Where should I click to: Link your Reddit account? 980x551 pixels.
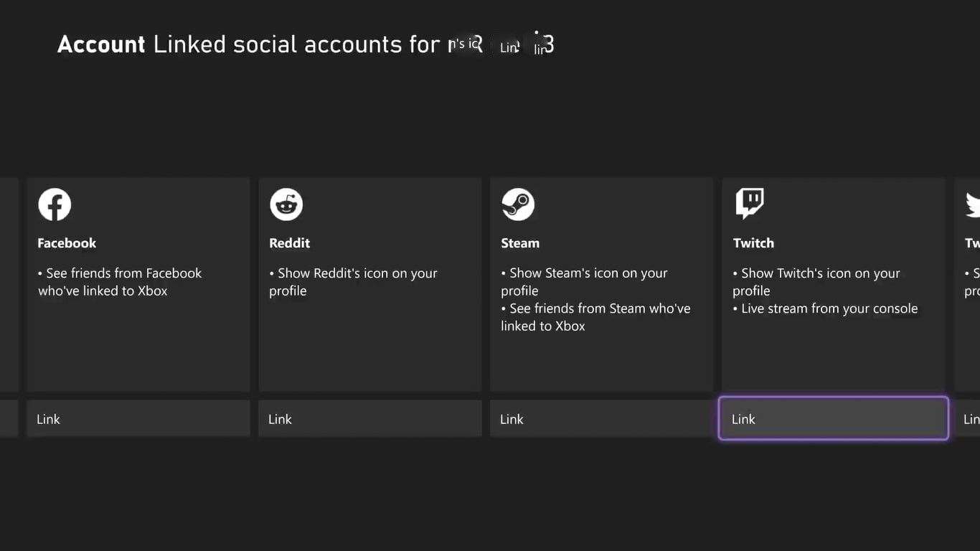coord(369,419)
